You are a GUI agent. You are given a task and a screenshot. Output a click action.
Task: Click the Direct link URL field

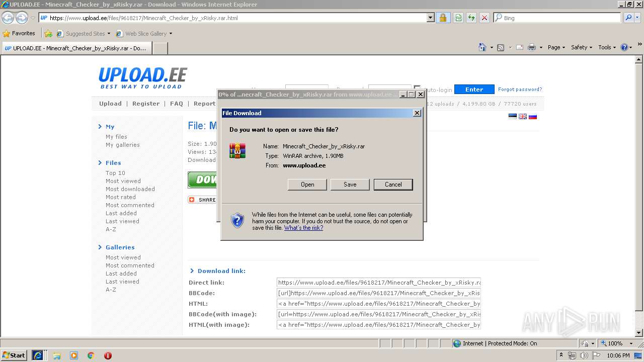click(x=379, y=283)
